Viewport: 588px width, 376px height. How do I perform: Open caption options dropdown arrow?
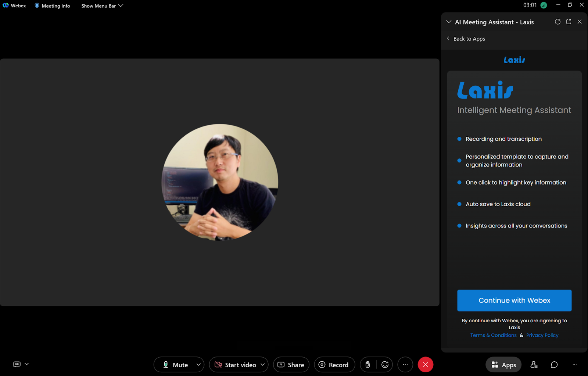(x=26, y=364)
